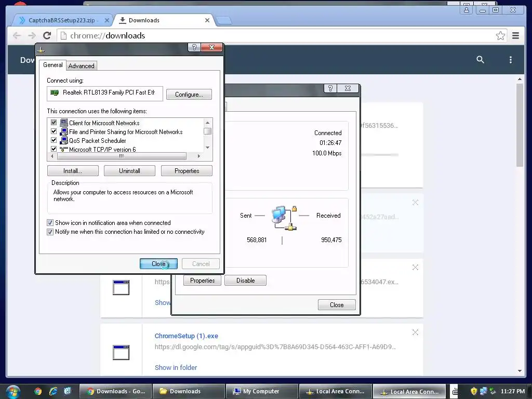Open Downloads folder taskbar button
This screenshot has height=399, width=532.
pyautogui.click(x=189, y=391)
